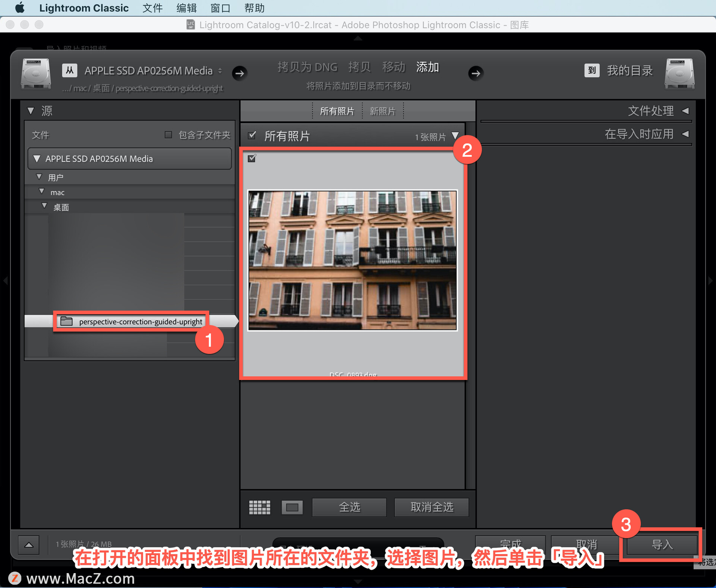Click the source hard drive icon
This screenshot has height=588, width=716.
tap(36, 74)
